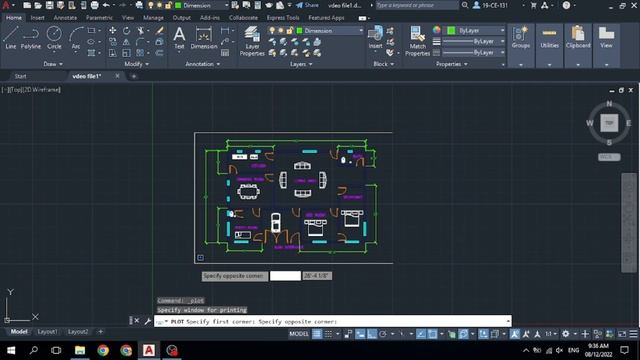
Task: Expand the Modify panel
Action: (x=136, y=64)
